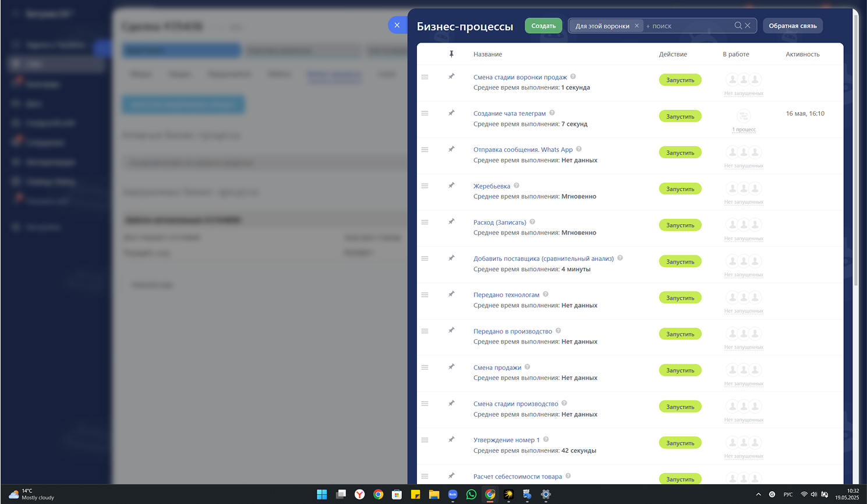Show help icon next to 'Смена стадии воронки продаж'
Image resolution: width=867 pixels, height=504 pixels.
573,76
